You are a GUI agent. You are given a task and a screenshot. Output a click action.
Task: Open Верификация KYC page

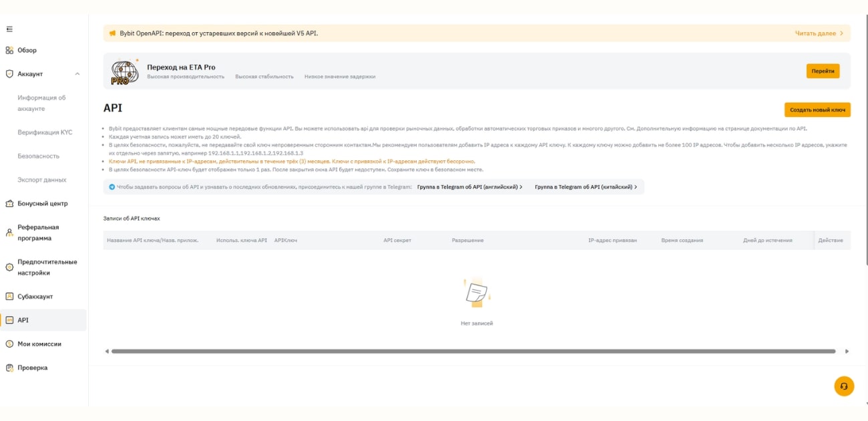coord(45,132)
